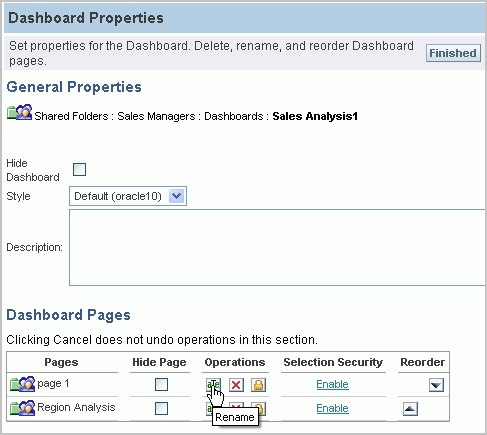487x435 pixels.
Task: Click the Style label
Action: coord(18,196)
